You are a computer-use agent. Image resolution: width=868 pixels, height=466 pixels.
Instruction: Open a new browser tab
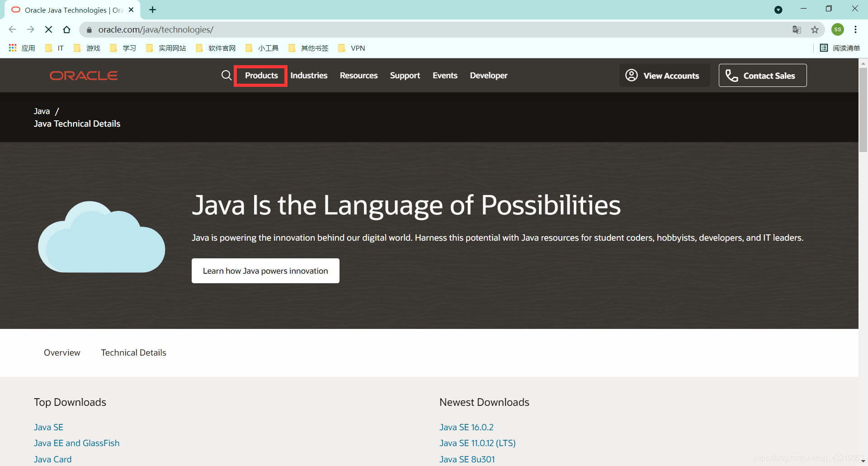click(x=153, y=10)
